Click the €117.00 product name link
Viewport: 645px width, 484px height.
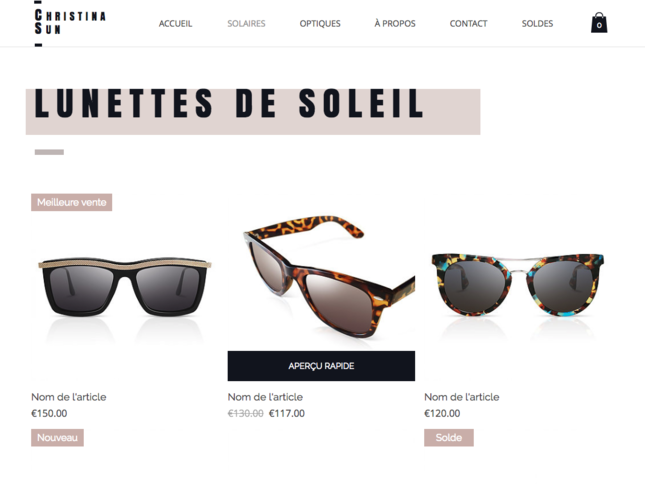tap(265, 397)
